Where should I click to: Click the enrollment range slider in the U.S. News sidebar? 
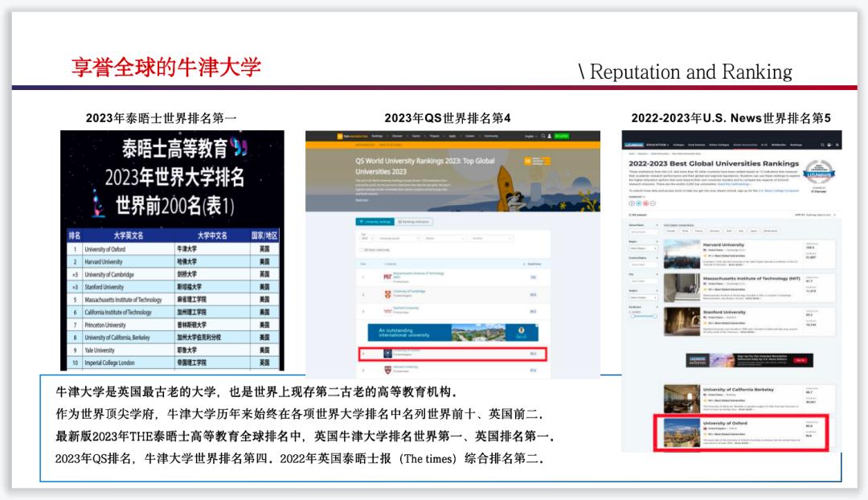coord(644,316)
